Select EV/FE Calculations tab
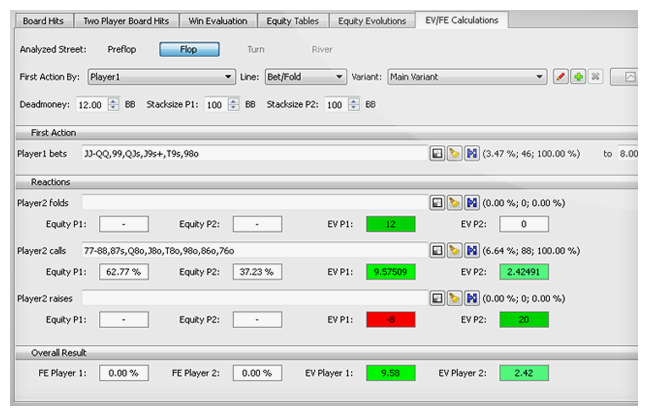Image resolution: width=648 pixels, height=416 pixels. [x=462, y=20]
